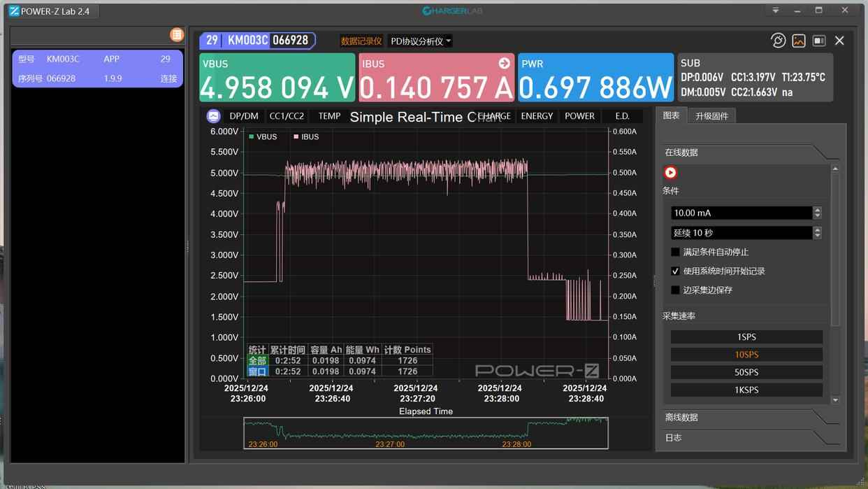The width and height of the screenshot is (868, 489).
Task: Click the chart mode icon beside DP/DM
Action: pos(214,116)
